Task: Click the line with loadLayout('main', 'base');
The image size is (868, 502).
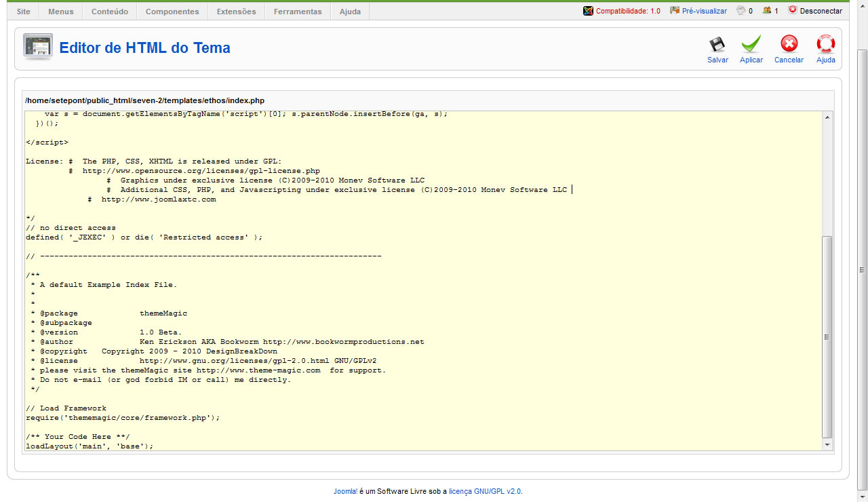Action: tap(90, 446)
